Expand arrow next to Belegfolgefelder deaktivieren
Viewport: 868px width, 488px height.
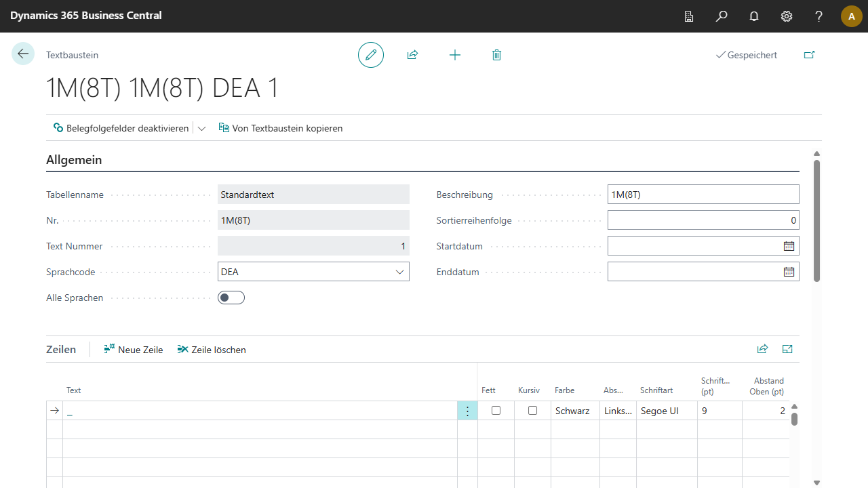point(201,128)
